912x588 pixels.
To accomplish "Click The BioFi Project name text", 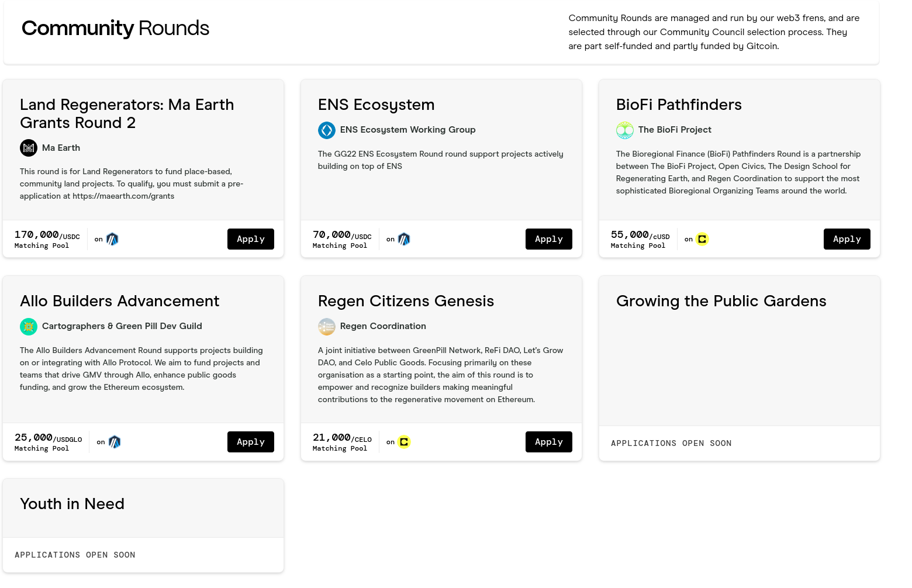I will pos(675,130).
